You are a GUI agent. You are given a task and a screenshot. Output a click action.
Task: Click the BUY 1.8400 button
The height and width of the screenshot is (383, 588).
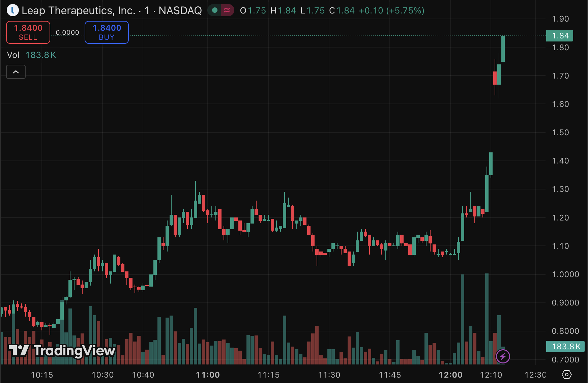pyautogui.click(x=107, y=32)
